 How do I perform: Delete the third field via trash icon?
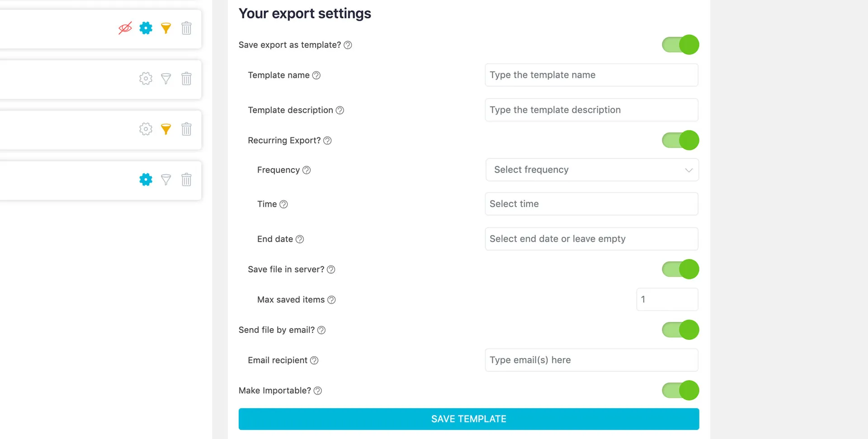[x=186, y=129]
